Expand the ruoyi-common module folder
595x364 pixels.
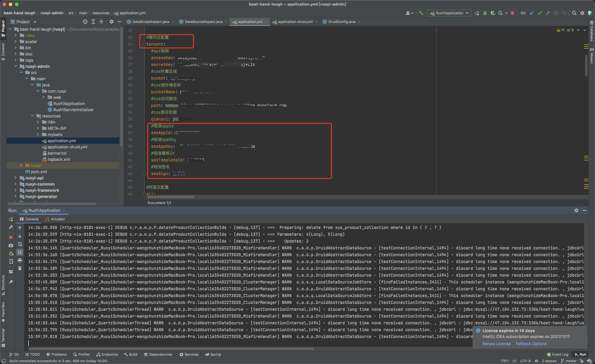pyautogui.click(x=15, y=184)
